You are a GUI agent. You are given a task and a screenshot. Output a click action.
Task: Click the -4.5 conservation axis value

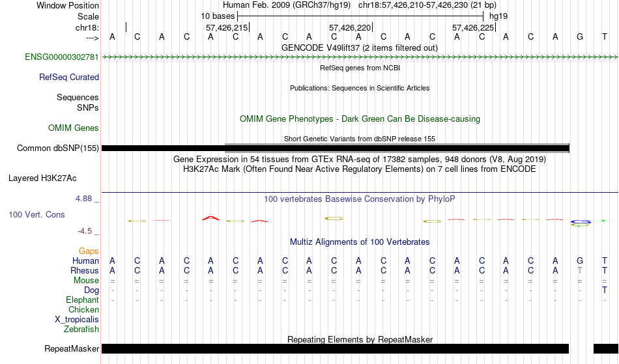click(85, 231)
